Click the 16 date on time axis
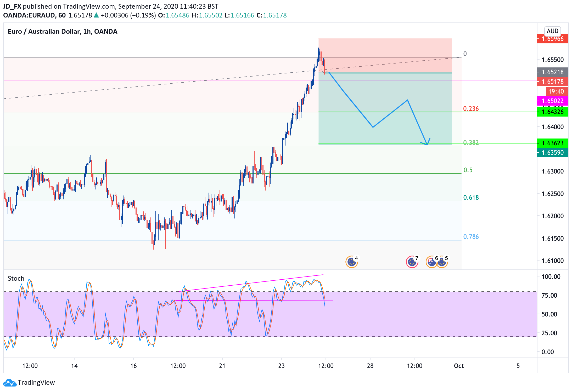Screen dimensions: 572x392 (x=133, y=366)
